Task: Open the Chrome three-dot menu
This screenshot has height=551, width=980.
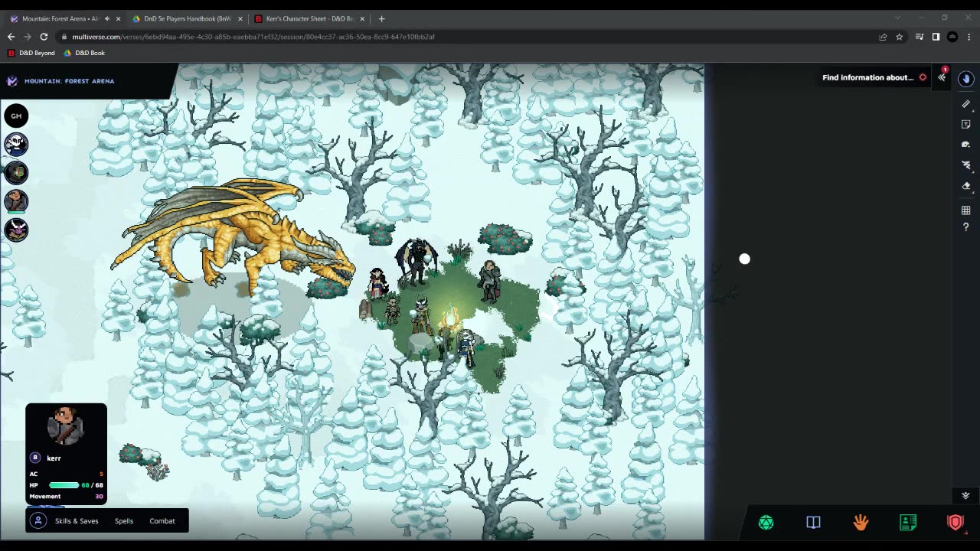Action: (x=969, y=37)
